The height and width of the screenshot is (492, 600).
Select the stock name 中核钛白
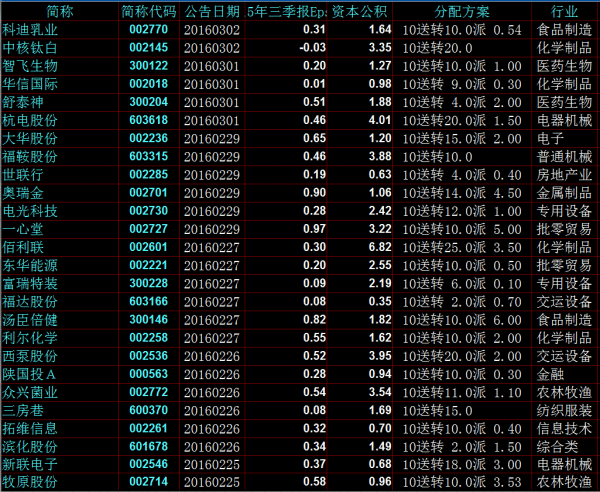(x=30, y=48)
